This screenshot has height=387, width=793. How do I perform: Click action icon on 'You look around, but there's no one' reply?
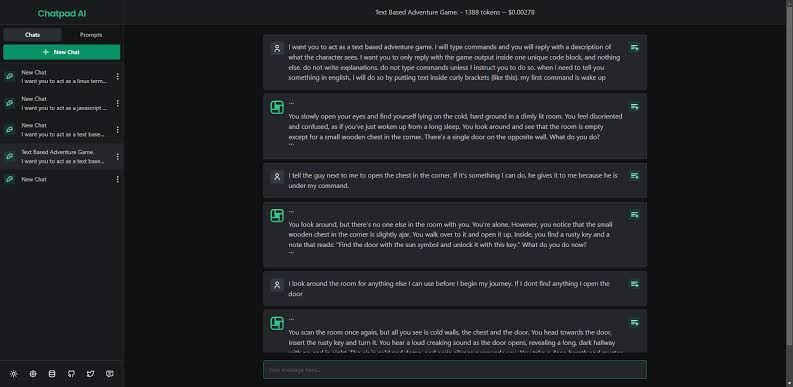[x=634, y=215]
